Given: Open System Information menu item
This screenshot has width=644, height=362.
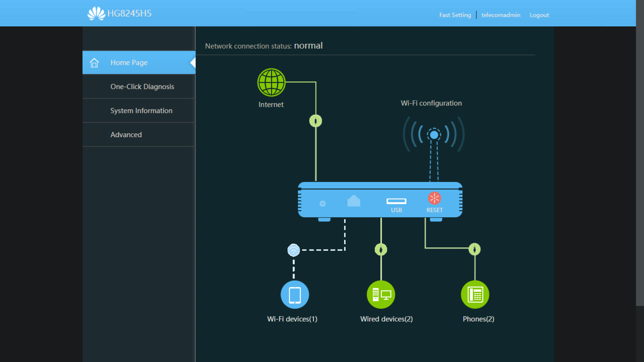Looking at the screenshot, I should click(x=141, y=111).
